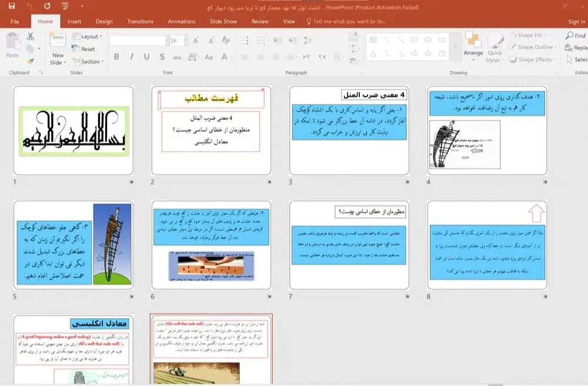Viewport: 588px width, 386px height.
Task: Toggle Underline formatting
Action: point(146,56)
